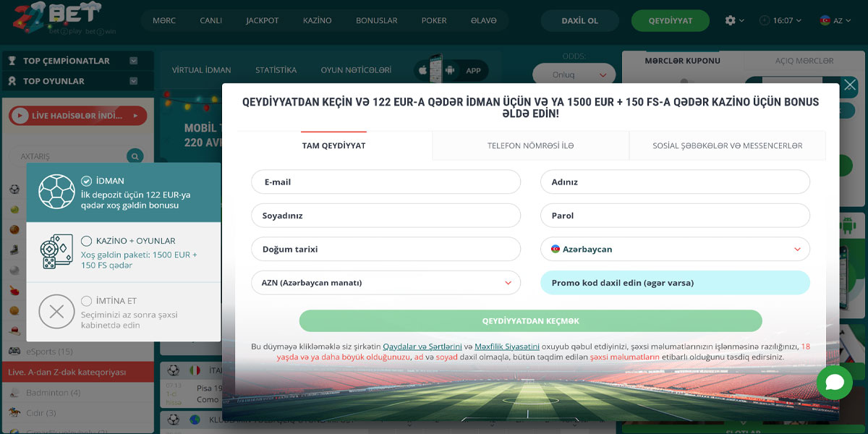Click the green QEYDİYYATDAN KEÇMƏK button

coord(530,320)
